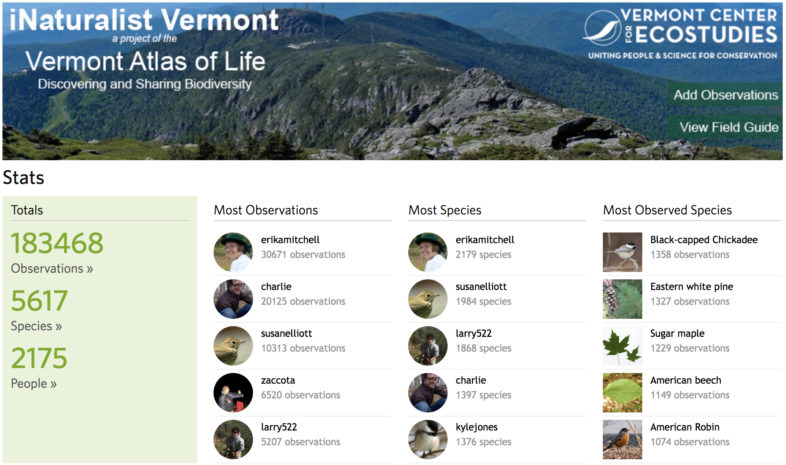
Task: Open charlie's profile picture under Most Observations
Action: click(x=233, y=299)
